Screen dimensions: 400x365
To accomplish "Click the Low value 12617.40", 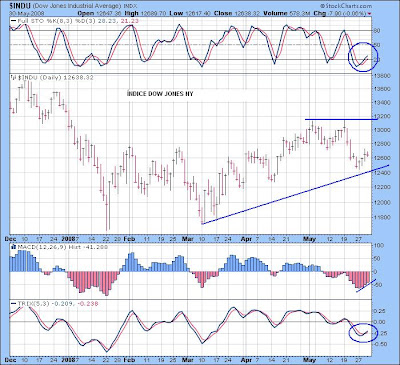I will click(x=197, y=13).
